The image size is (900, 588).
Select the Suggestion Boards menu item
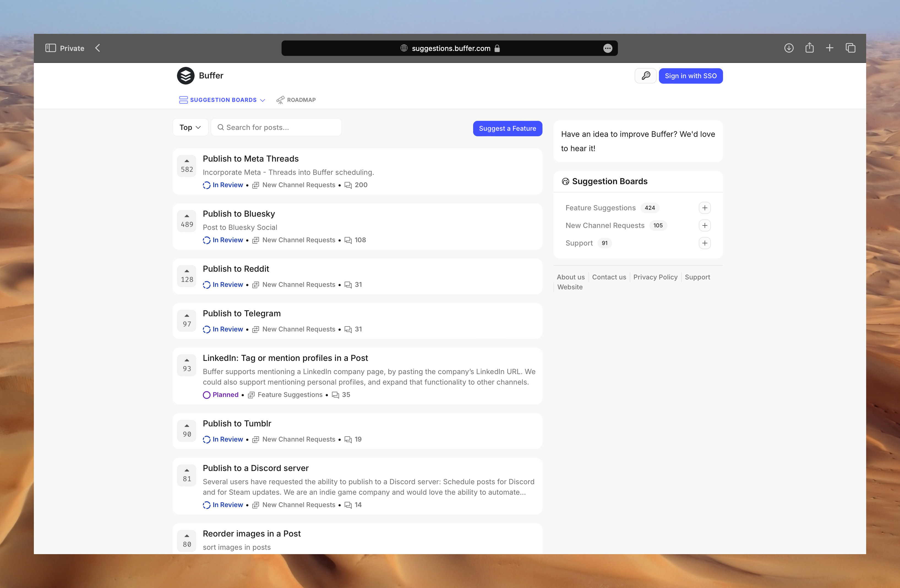click(x=222, y=100)
